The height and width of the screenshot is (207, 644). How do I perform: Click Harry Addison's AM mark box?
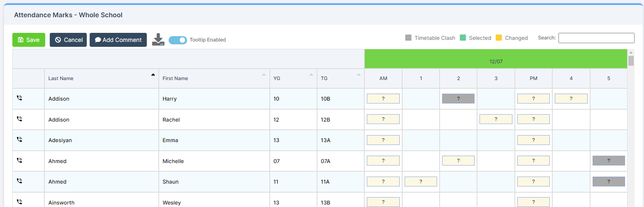(x=383, y=99)
